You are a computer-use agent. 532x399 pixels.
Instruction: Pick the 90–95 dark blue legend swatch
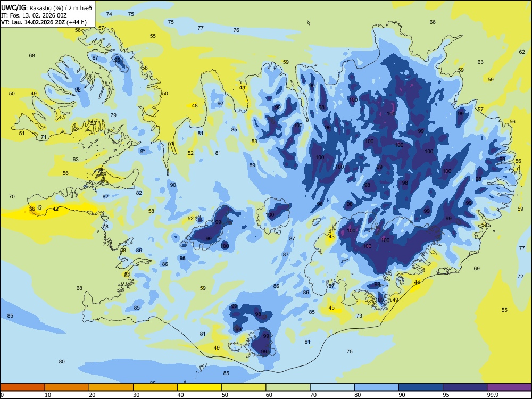[421, 387]
